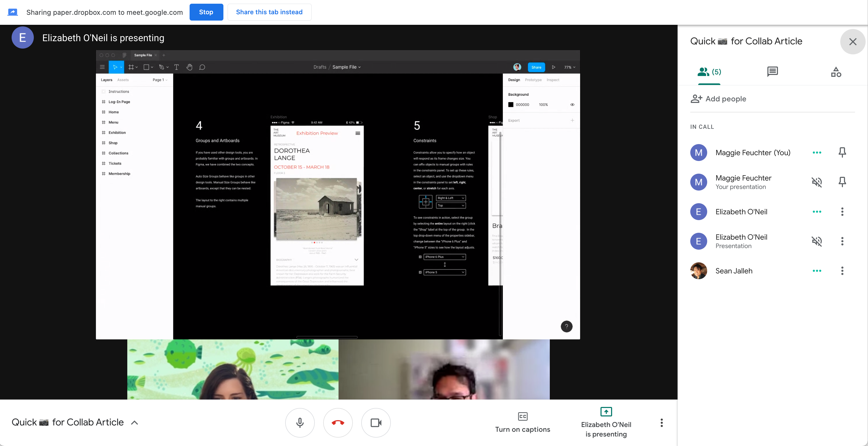Pin Maggie Feuchter (You) tile
This screenshot has width=868, height=446.
(x=842, y=152)
